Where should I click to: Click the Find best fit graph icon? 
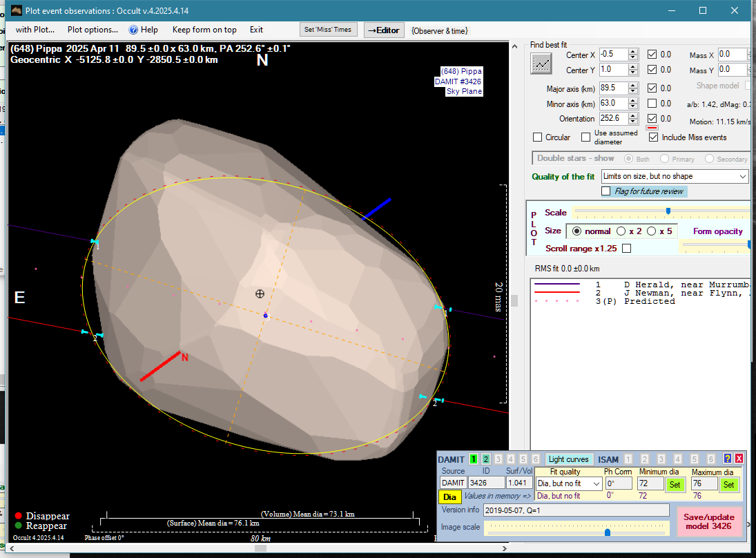click(541, 64)
